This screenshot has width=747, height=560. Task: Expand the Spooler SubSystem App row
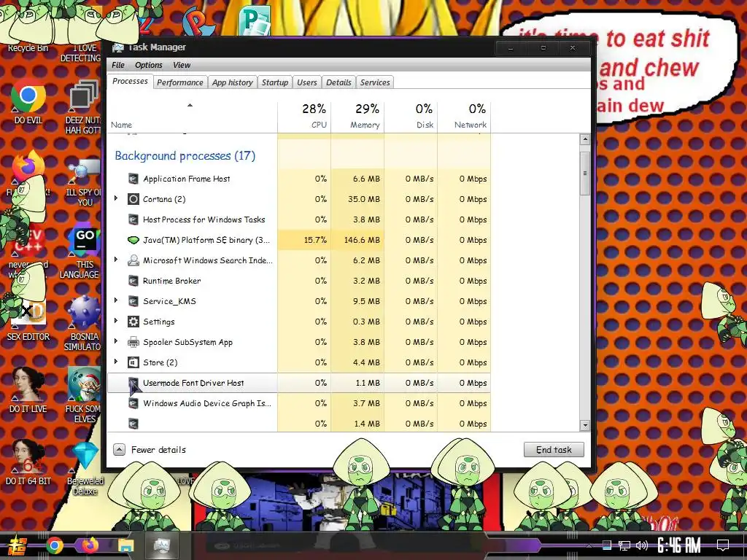116,341
